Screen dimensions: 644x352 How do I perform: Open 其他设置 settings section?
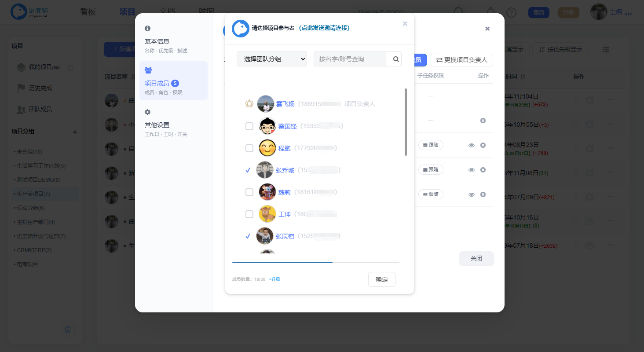point(173,124)
